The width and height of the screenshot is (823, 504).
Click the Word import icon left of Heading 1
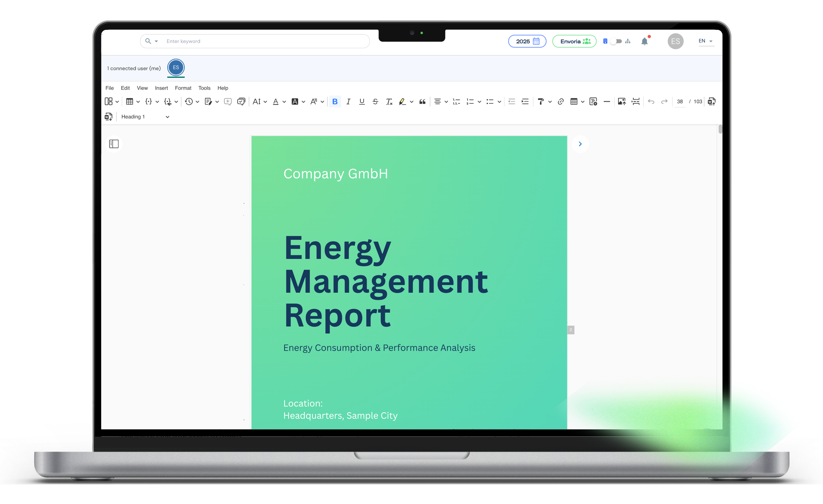coord(108,117)
